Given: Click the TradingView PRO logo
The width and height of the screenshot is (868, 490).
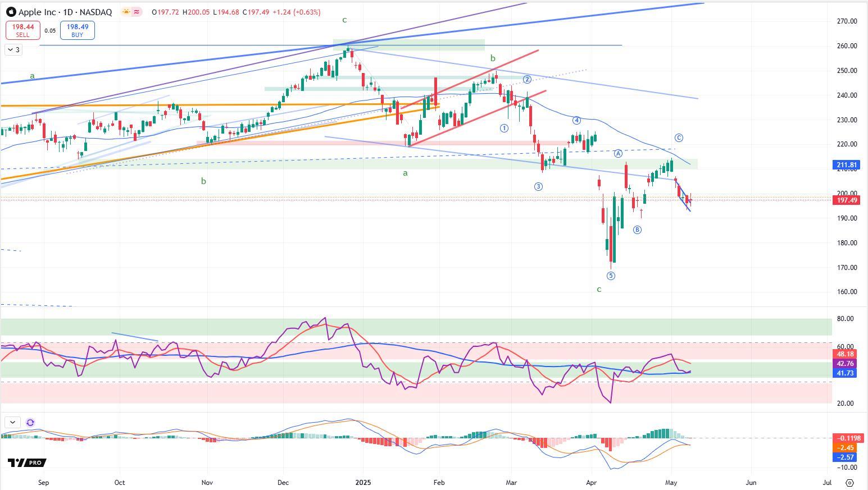Looking at the screenshot, I should (x=27, y=462).
